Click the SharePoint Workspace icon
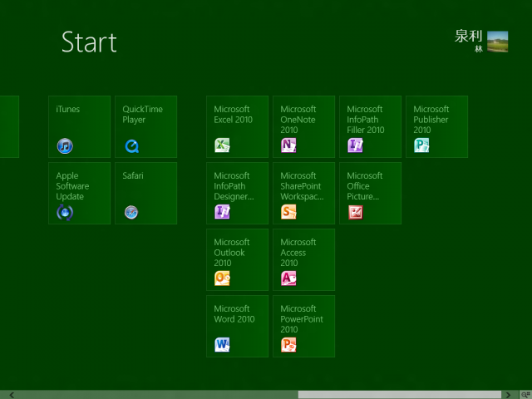Screen dimensions: 532x399 288,212
